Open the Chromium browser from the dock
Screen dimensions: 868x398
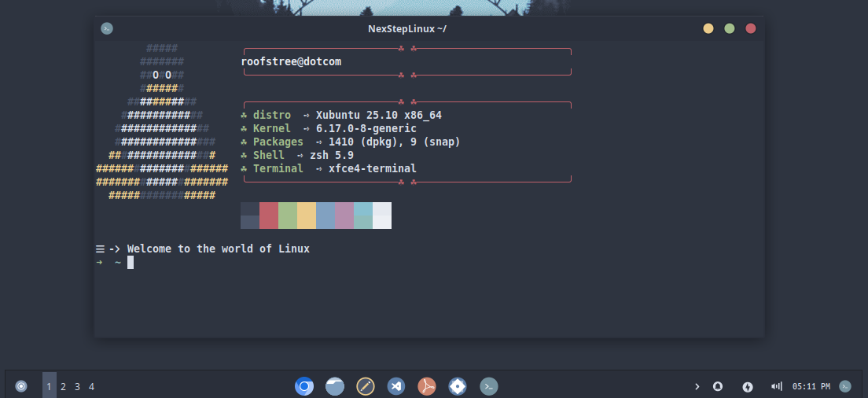click(304, 386)
